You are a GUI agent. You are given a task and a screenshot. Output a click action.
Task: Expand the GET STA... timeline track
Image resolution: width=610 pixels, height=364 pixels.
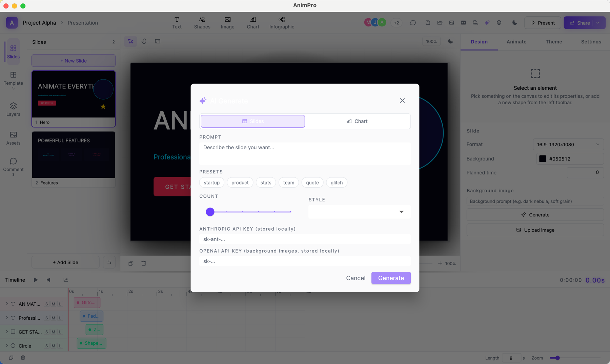(6, 332)
